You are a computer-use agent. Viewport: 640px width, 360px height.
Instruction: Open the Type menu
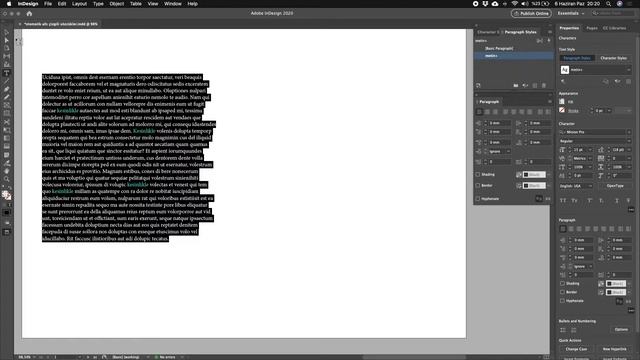(98, 4)
